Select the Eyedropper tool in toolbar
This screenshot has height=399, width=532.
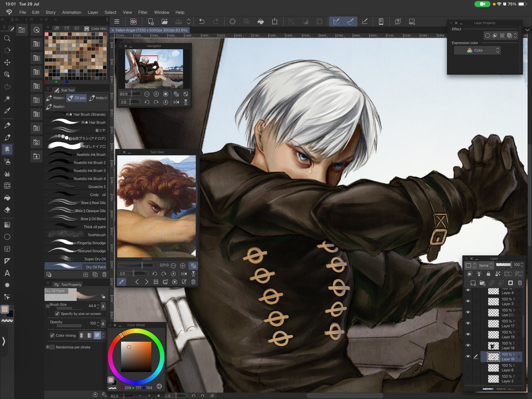pyautogui.click(x=7, y=111)
